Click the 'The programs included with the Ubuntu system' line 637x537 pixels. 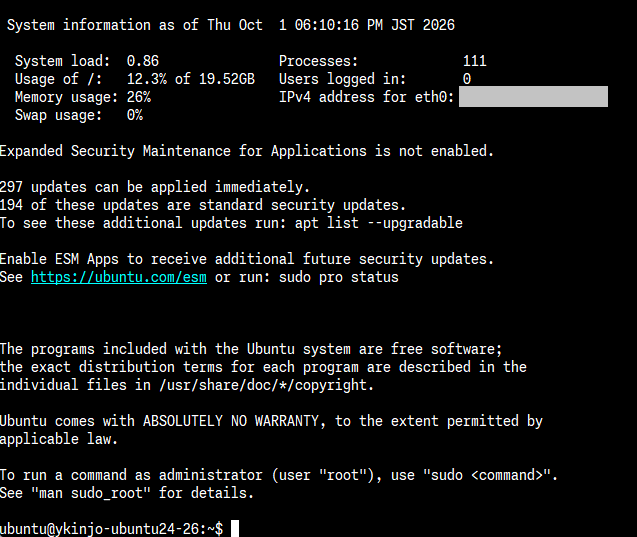pos(251,349)
